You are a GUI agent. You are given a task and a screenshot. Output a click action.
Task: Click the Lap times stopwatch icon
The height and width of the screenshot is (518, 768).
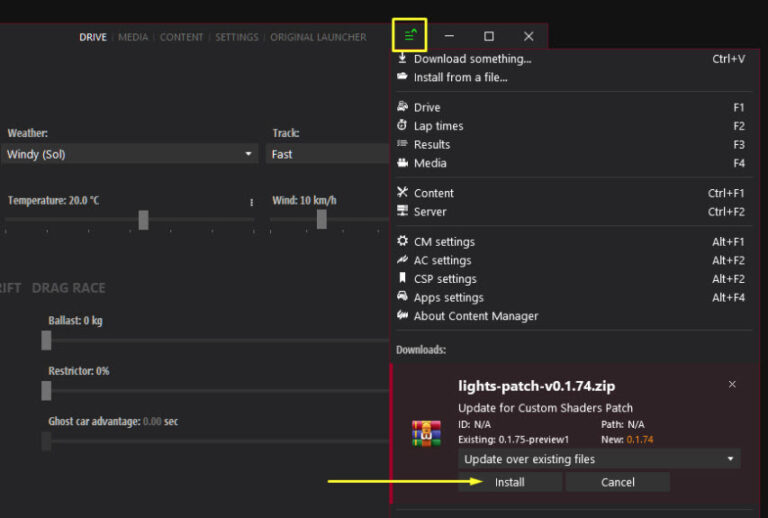[402, 126]
